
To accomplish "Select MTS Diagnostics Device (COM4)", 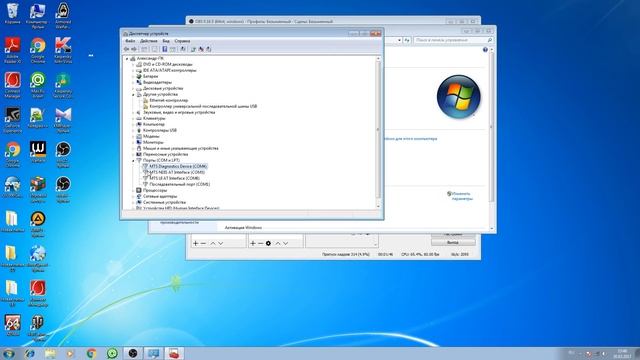I will [178, 166].
